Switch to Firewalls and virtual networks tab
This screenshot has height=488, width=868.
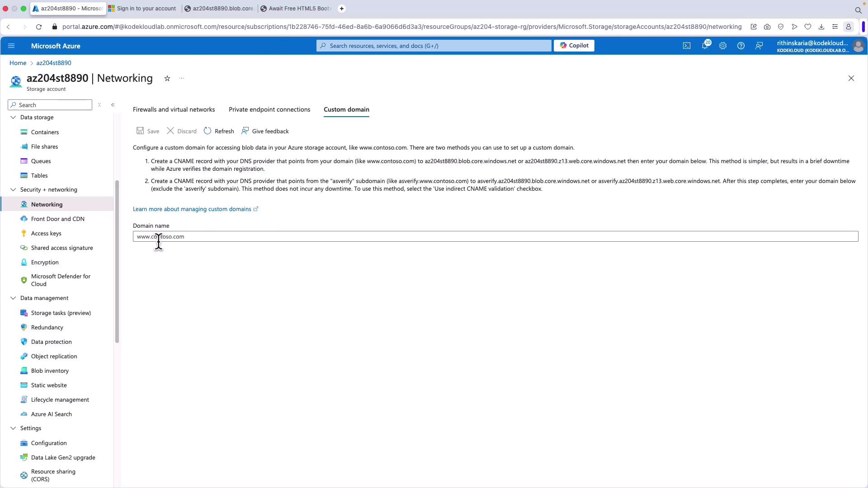(x=174, y=109)
